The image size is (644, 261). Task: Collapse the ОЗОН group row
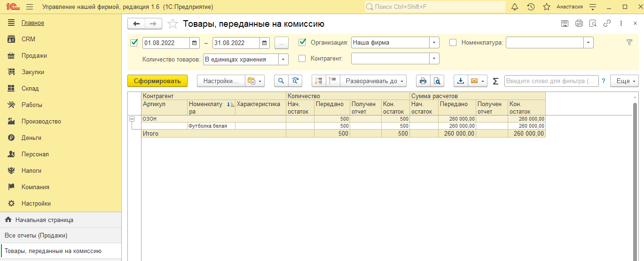tap(132, 119)
